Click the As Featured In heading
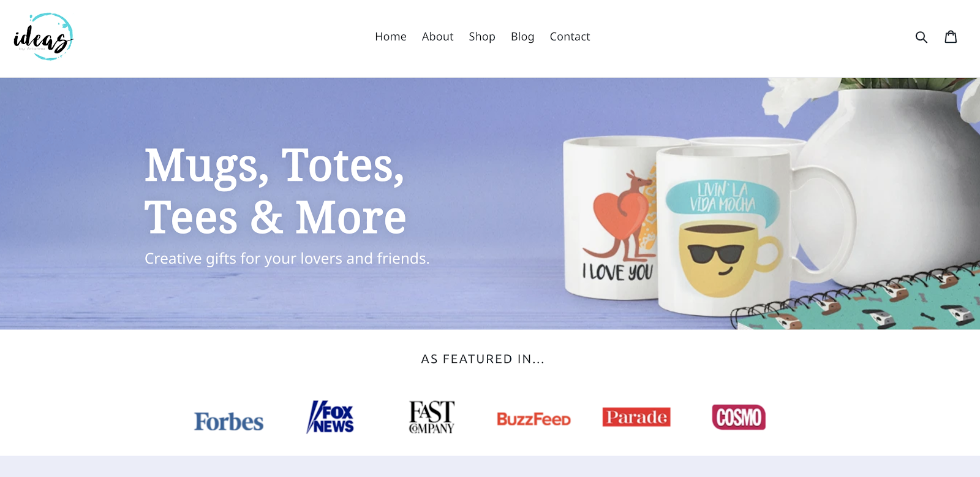Image resolution: width=980 pixels, height=477 pixels. pyautogui.click(x=483, y=359)
